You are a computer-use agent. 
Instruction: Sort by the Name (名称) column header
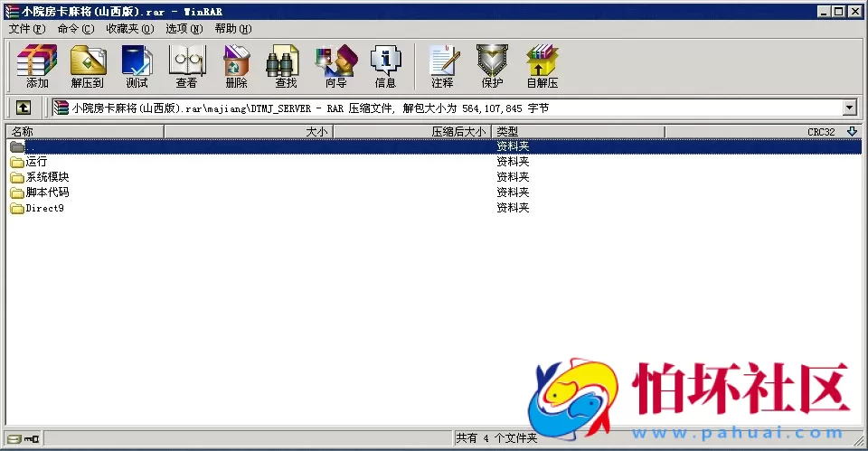click(85, 132)
